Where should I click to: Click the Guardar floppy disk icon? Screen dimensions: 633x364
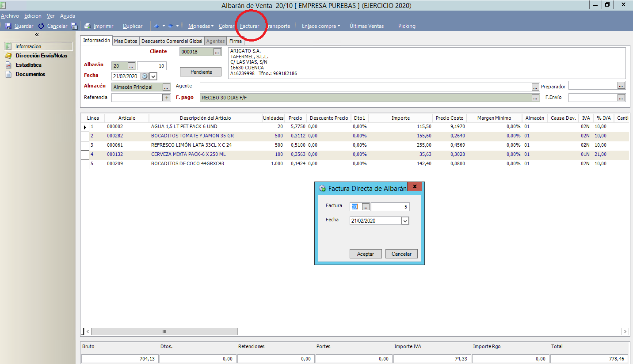[8, 26]
